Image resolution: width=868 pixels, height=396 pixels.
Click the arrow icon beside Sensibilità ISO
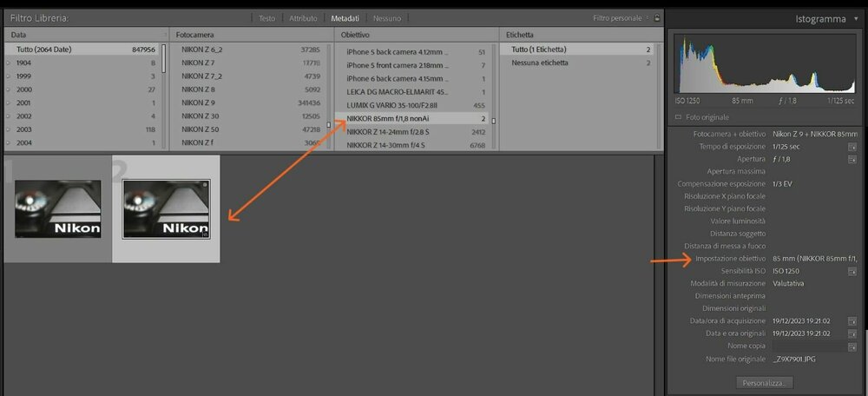point(852,272)
